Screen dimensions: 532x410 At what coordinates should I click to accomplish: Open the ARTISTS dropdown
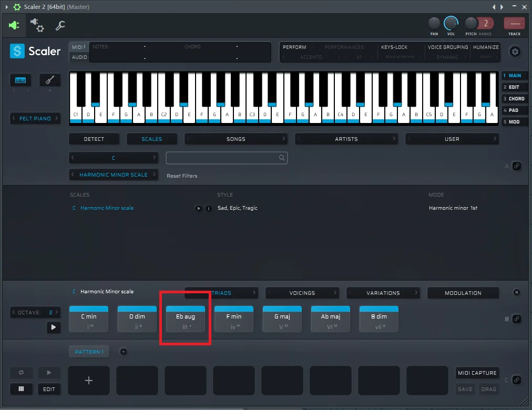[x=346, y=139]
